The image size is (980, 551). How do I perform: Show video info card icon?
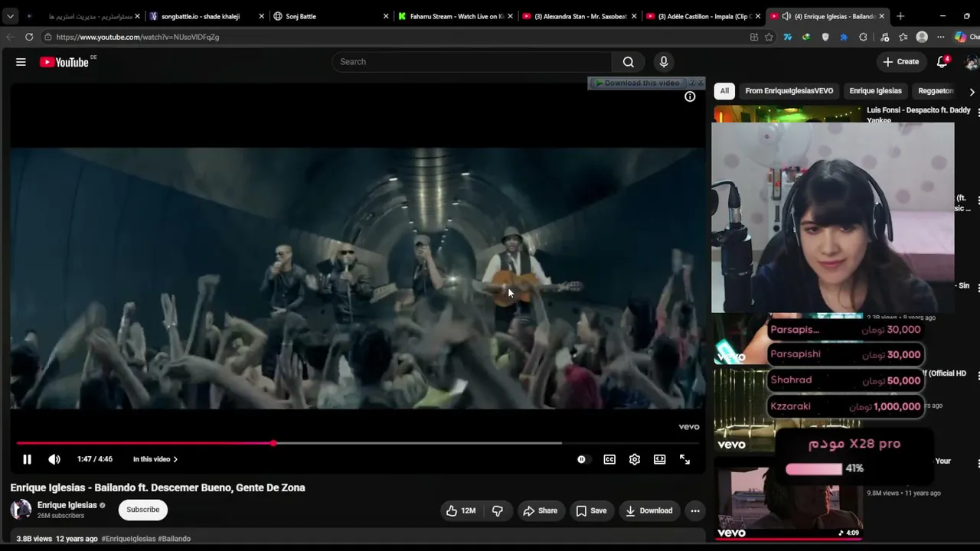pyautogui.click(x=690, y=96)
